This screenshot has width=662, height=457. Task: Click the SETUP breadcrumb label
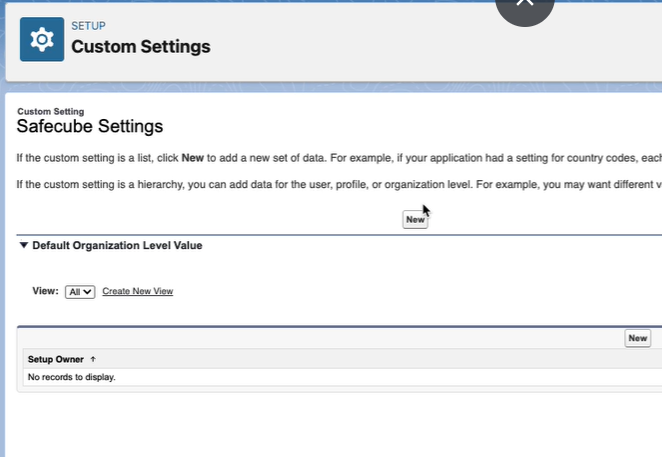coord(88,26)
